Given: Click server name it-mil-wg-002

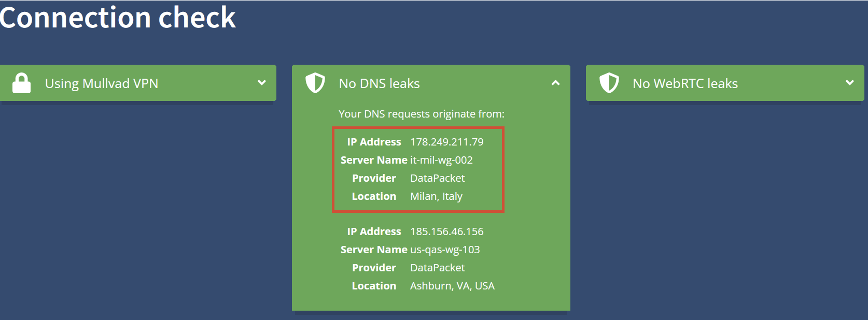Looking at the screenshot, I should pyautogui.click(x=441, y=160).
